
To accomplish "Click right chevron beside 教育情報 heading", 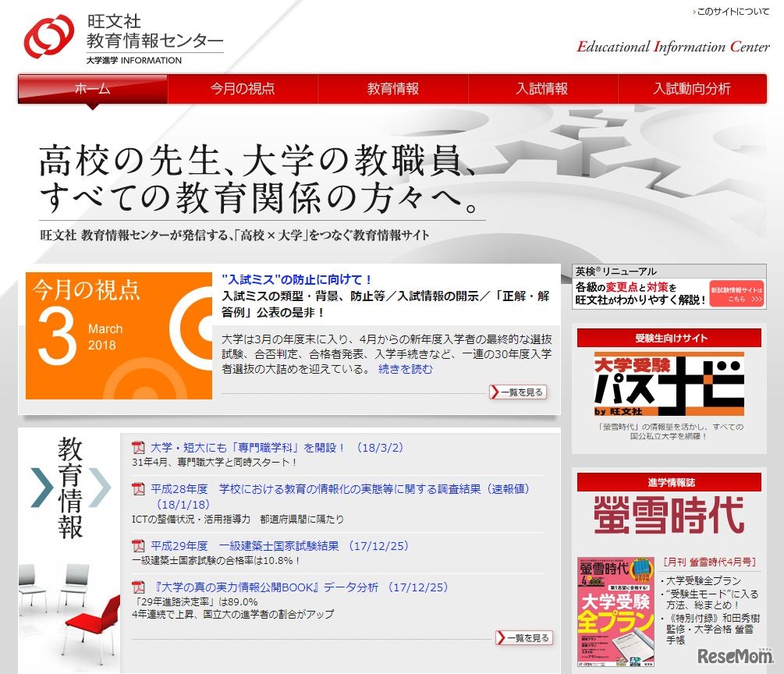I will click(x=100, y=488).
